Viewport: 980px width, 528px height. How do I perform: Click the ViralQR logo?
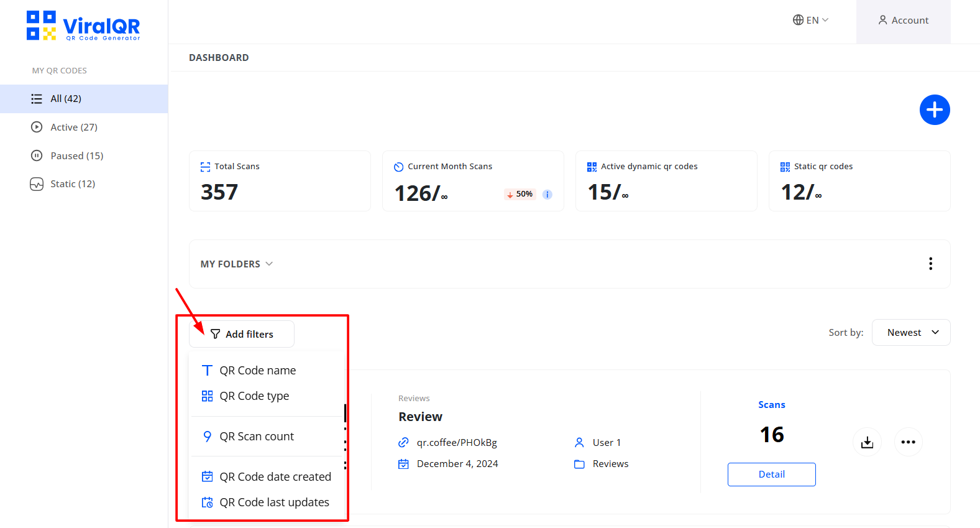coord(83,25)
